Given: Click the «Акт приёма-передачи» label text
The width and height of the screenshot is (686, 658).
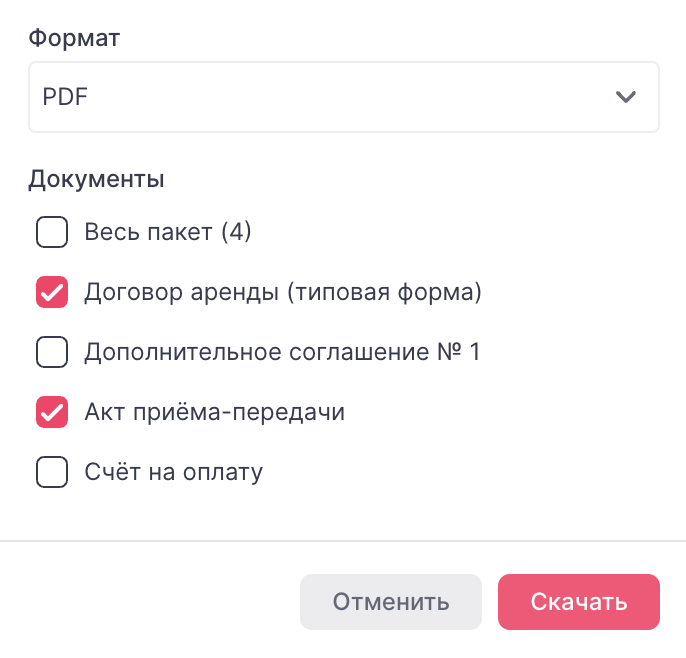Looking at the screenshot, I should (214, 412).
